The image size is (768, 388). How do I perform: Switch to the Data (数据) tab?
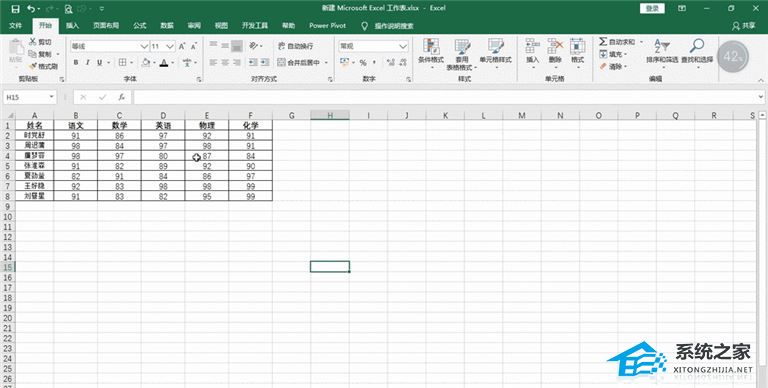[x=167, y=25]
